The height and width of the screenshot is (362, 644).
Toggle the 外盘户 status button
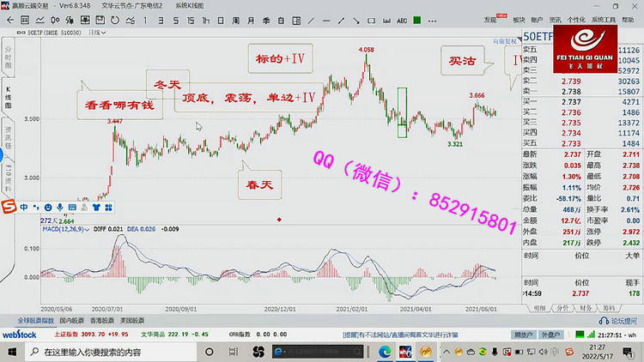[552, 335]
